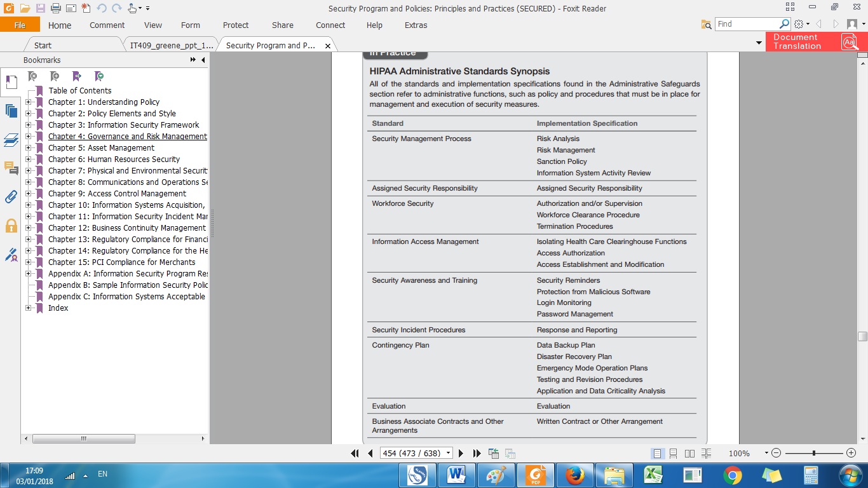
Task: Click the Undo icon in title bar
Action: pyautogui.click(x=102, y=8)
